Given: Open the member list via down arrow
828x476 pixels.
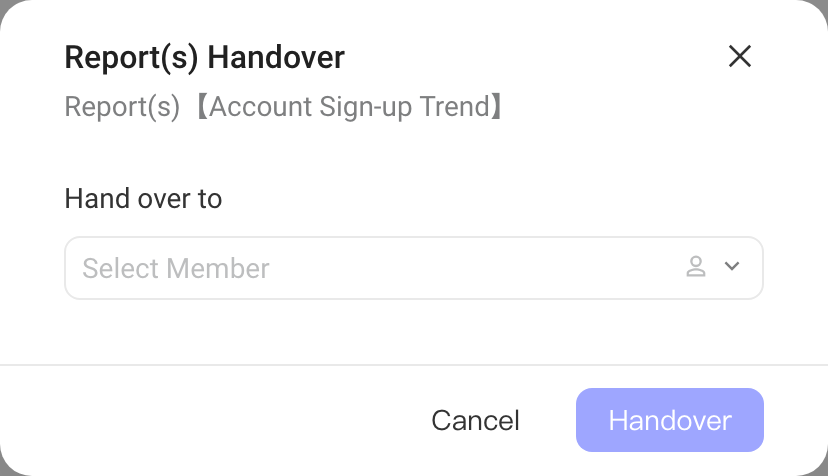Looking at the screenshot, I should coord(732,266).
